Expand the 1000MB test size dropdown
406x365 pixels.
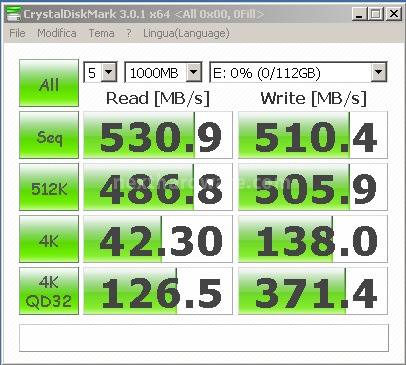pos(163,72)
